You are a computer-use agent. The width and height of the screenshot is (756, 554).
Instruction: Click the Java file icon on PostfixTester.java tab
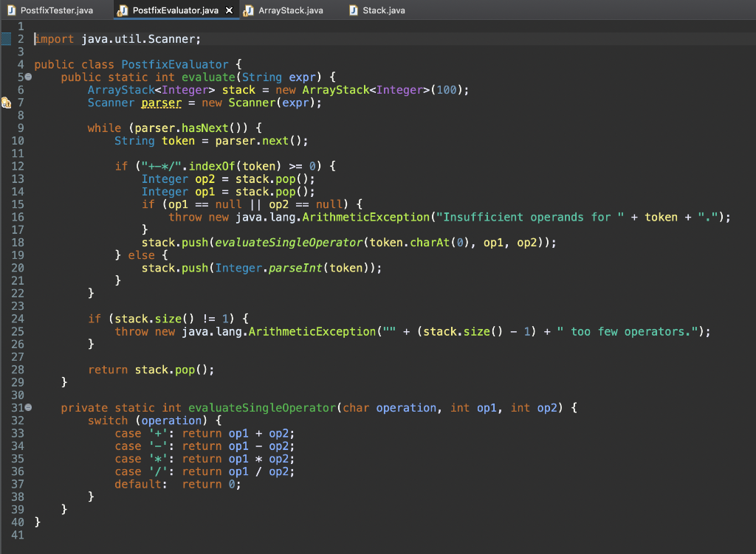point(10,10)
